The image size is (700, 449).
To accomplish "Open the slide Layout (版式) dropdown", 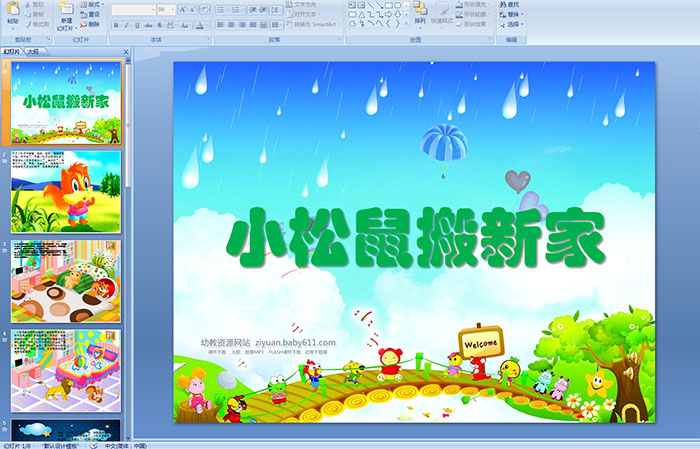I will tap(94, 4).
